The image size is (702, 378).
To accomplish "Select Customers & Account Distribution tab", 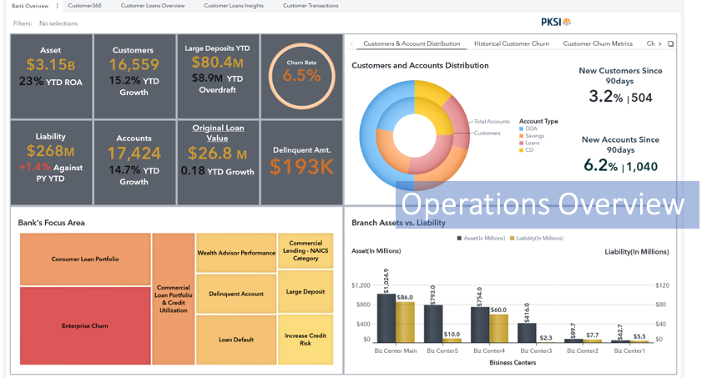I will [411, 43].
